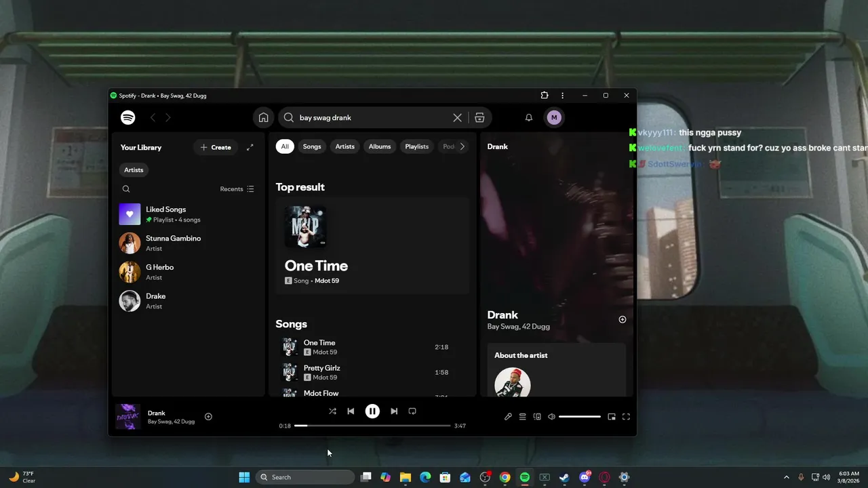The height and width of the screenshot is (488, 868).
Task: Open Drake artist in library
Action: point(188,301)
